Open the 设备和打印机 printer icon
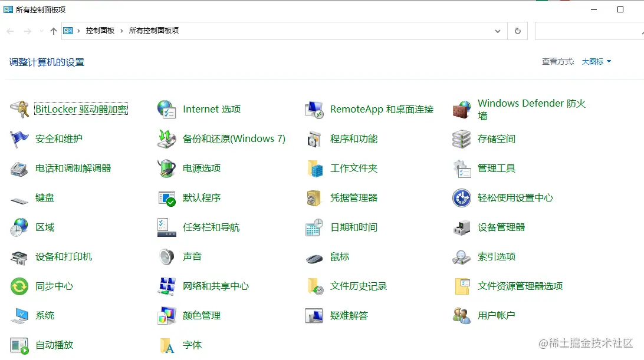The height and width of the screenshot is (360, 644). pyautogui.click(x=19, y=257)
